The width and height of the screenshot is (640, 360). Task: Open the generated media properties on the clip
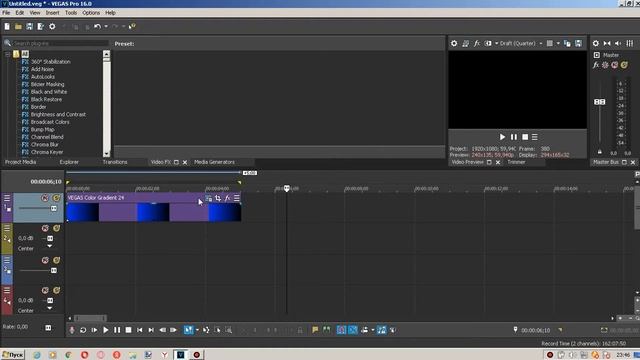pyautogui.click(x=209, y=198)
